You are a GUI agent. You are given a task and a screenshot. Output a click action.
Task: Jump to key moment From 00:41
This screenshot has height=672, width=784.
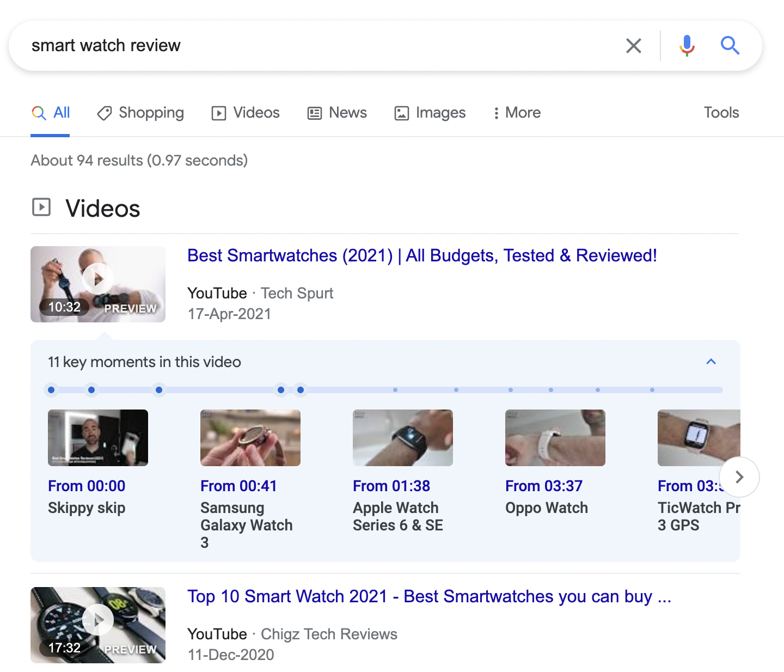238,486
